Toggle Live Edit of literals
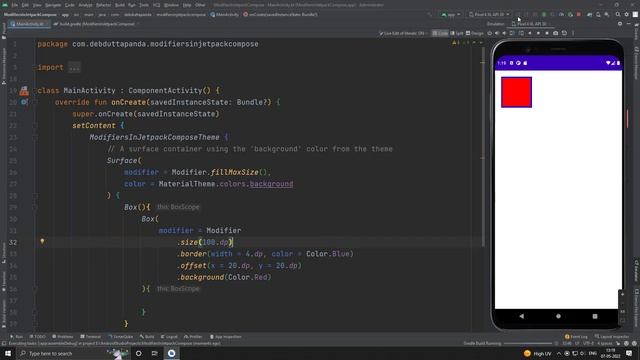Image resolution: width=640 pixels, height=360 pixels. point(403,33)
